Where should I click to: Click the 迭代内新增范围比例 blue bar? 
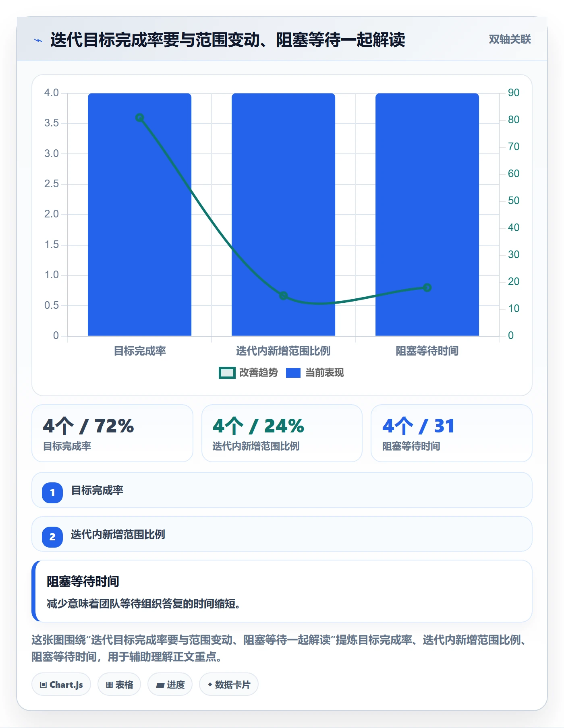(x=283, y=214)
